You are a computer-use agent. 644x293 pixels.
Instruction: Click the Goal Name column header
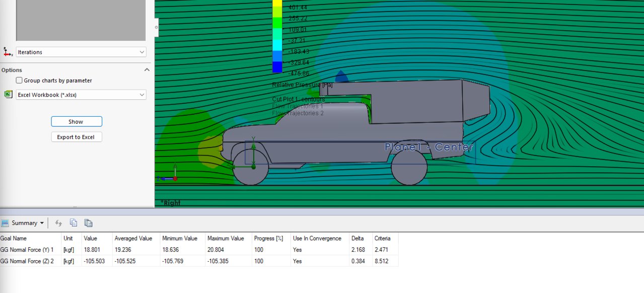pyautogui.click(x=14, y=238)
